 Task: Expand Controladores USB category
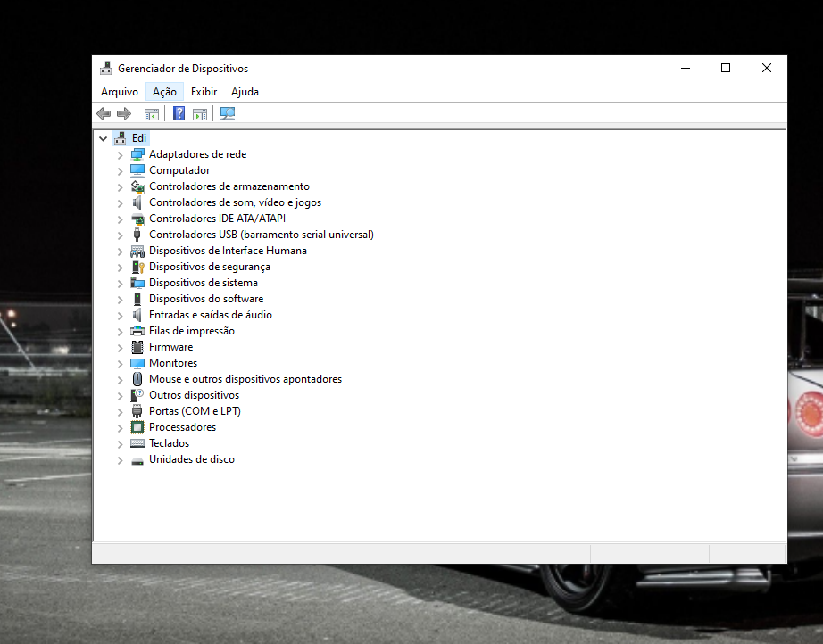120,235
